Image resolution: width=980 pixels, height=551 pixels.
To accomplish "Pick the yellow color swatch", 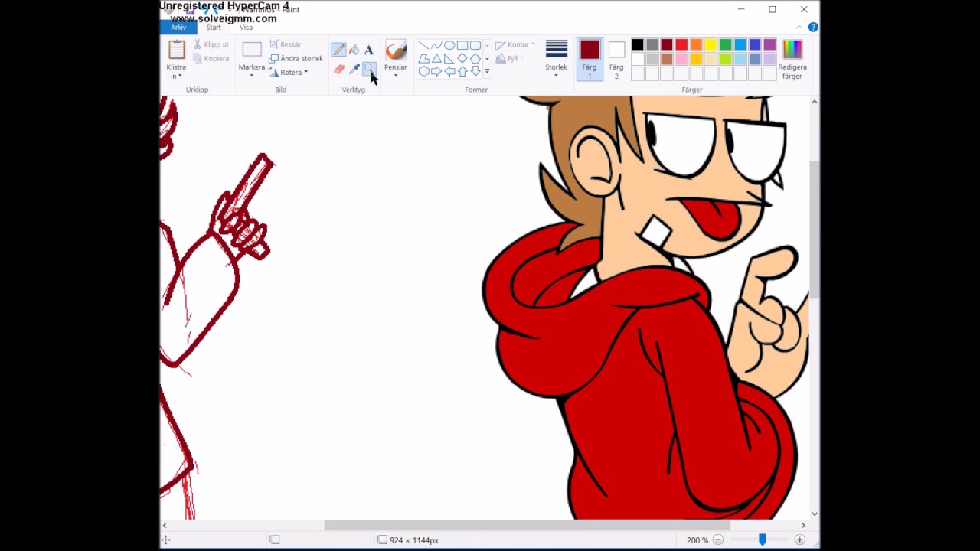I will [x=710, y=44].
